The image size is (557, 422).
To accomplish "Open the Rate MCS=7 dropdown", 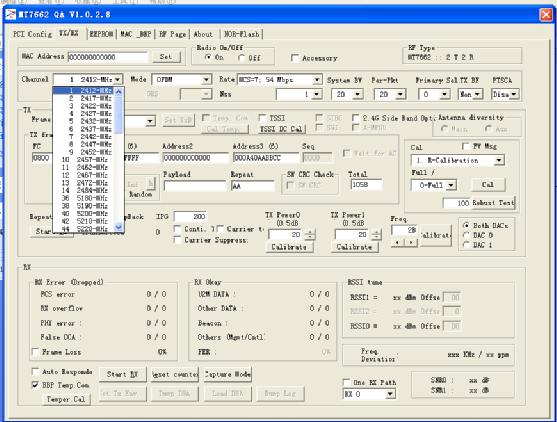I will click(x=317, y=80).
